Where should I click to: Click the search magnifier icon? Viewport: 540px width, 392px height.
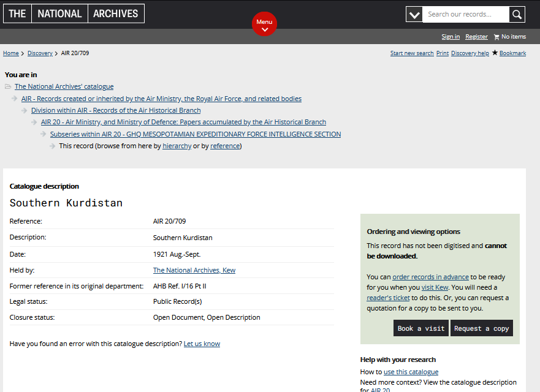coord(517,15)
